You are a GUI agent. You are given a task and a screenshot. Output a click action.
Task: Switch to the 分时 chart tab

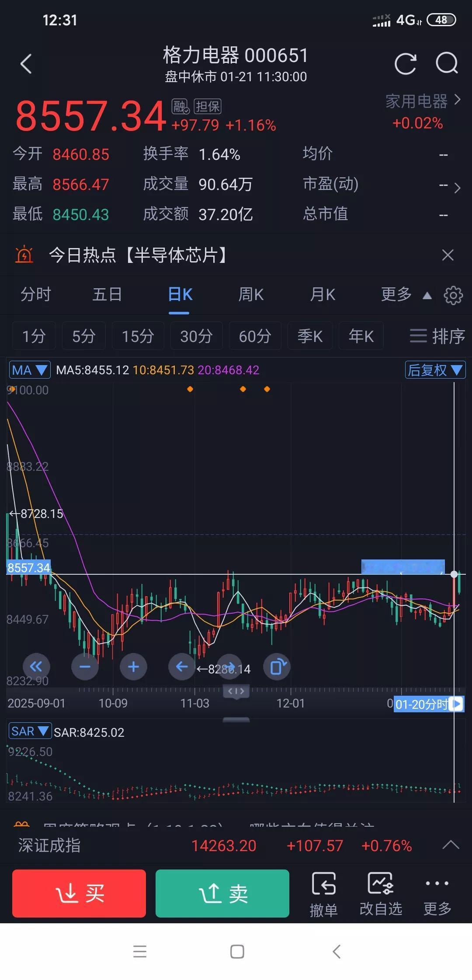click(x=36, y=294)
